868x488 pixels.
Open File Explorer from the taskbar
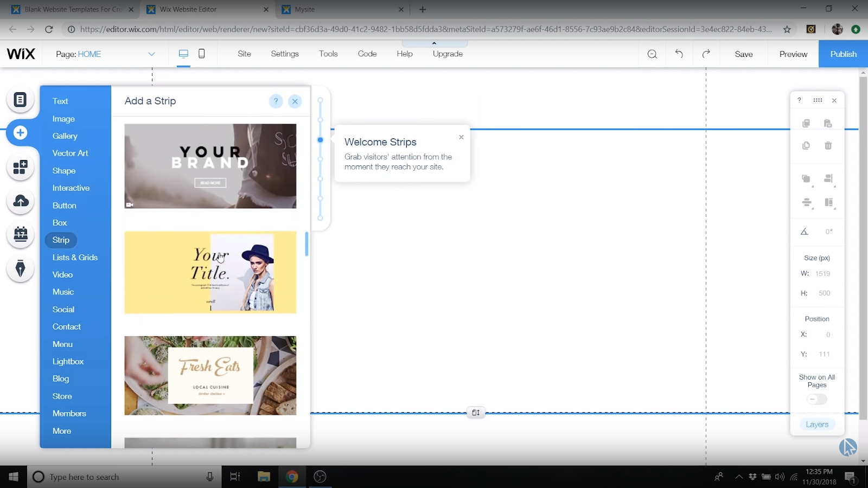point(264,477)
